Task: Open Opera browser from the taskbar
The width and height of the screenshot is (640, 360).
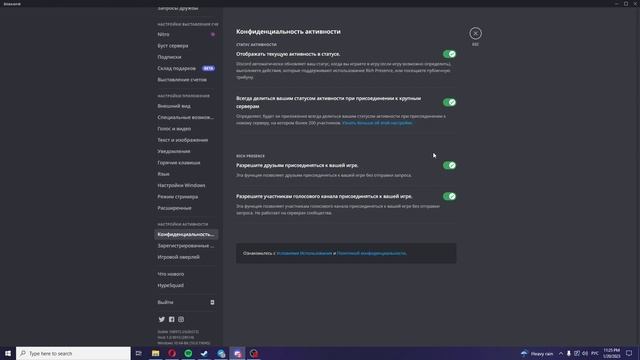Action: pos(172,353)
